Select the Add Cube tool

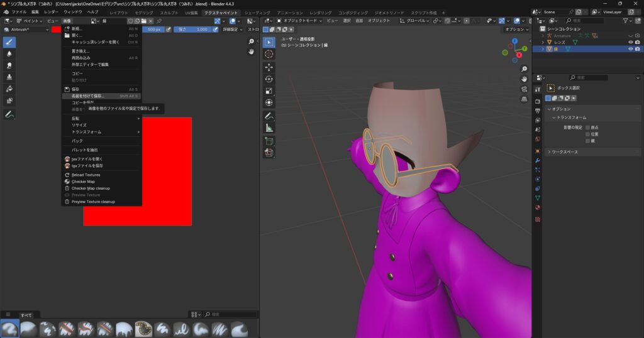click(x=269, y=141)
